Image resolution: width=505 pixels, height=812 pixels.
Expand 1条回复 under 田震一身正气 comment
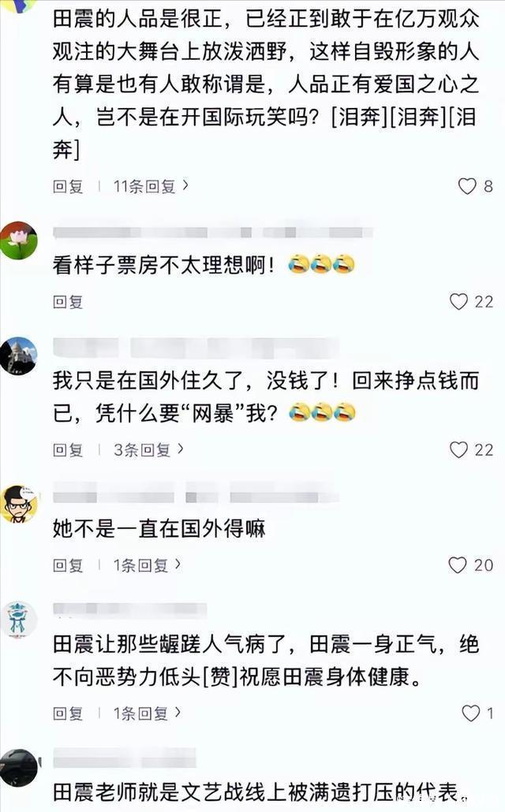148,713
